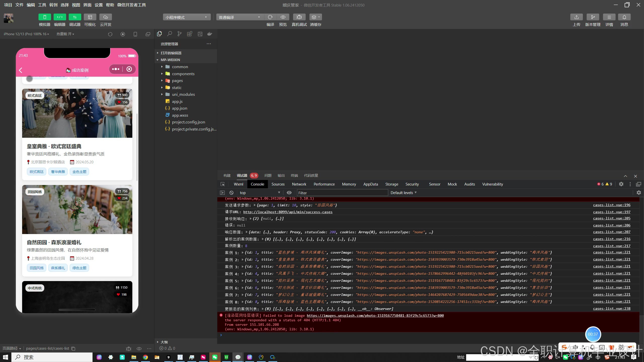Viewport: 644px width, 362px height.
Task: Open the localhost success-cases URL link
Action: 288,212
